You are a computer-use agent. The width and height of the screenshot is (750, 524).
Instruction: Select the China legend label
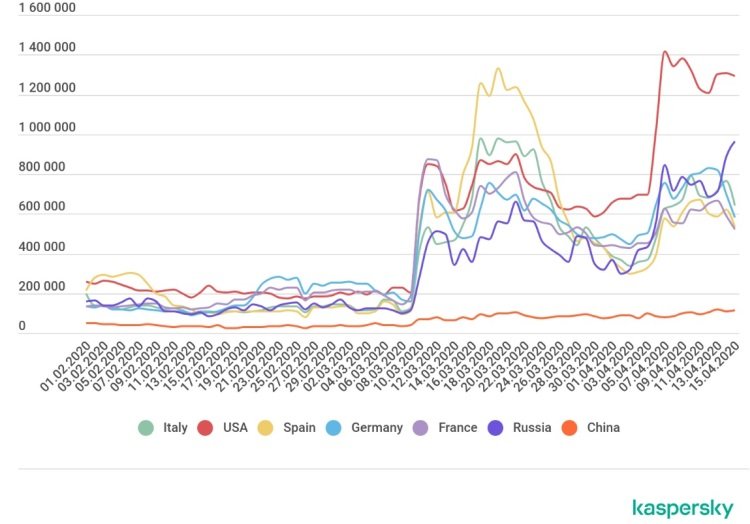(x=603, y=427)
